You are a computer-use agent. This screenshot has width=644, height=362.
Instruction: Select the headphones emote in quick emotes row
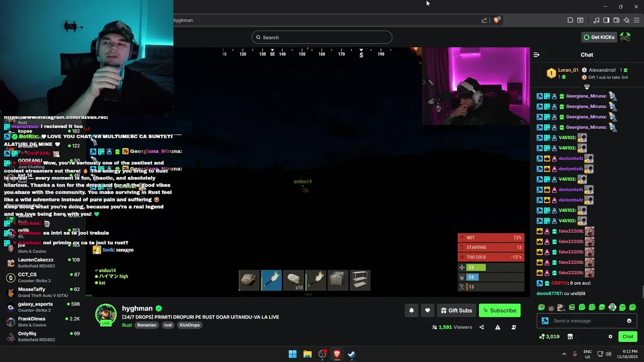point(612,307)
